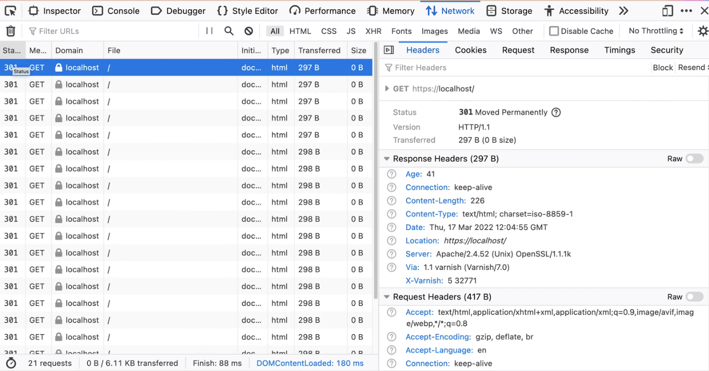
Task: Focus the Filter URLs field
Action: coord(113,31)
